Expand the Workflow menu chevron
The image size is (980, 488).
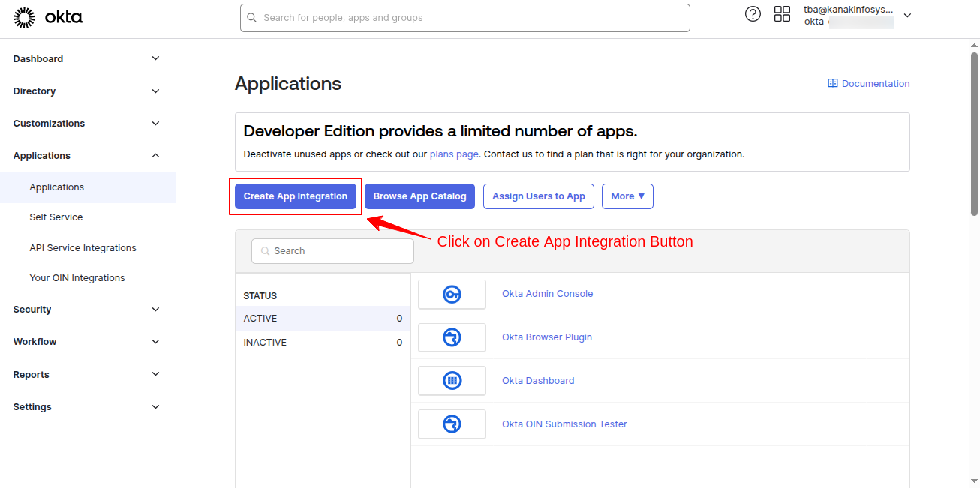pos(155,342)
